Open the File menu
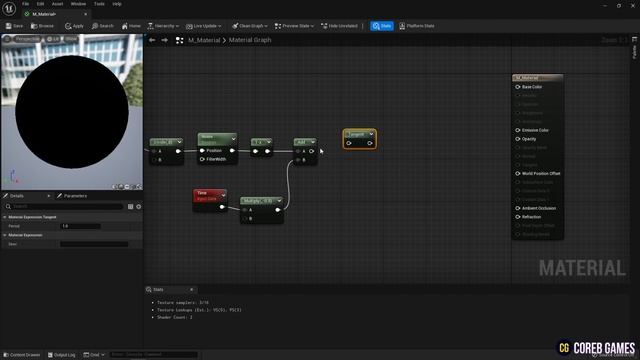The width and height of the screenshot is (640, 360). (x=25, y=4)
